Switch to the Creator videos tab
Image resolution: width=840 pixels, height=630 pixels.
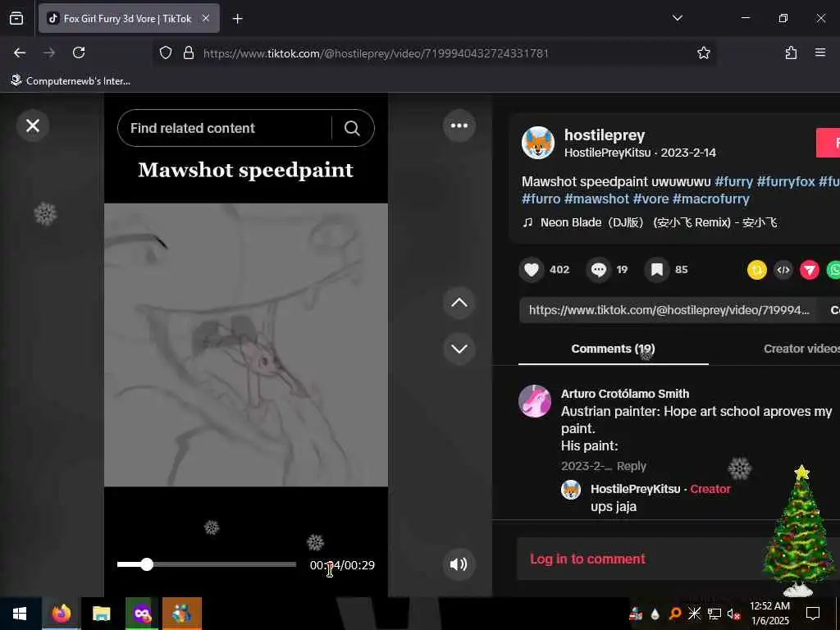tap(801, 349)
